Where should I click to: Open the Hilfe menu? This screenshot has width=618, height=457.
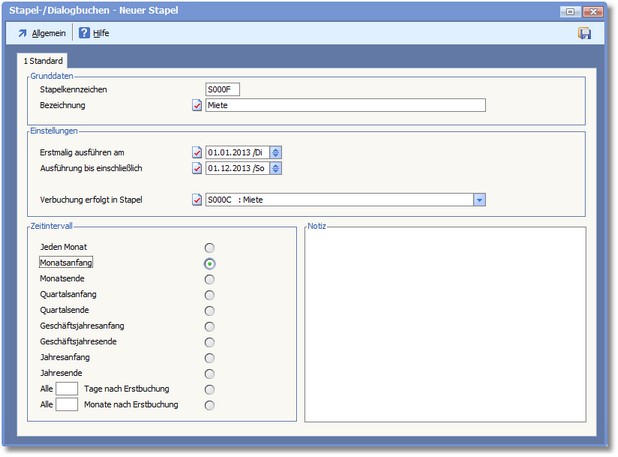(101, 34)
